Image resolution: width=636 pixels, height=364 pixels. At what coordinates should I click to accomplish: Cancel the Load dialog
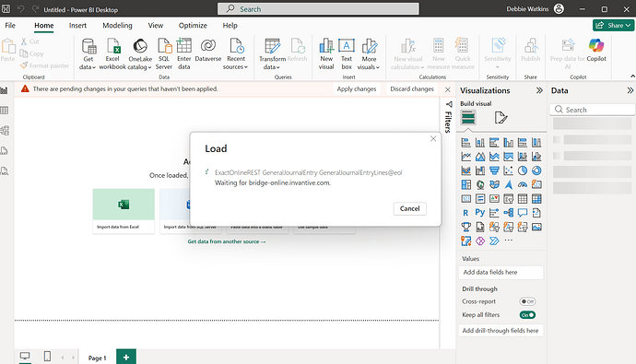tap(409, 208)
